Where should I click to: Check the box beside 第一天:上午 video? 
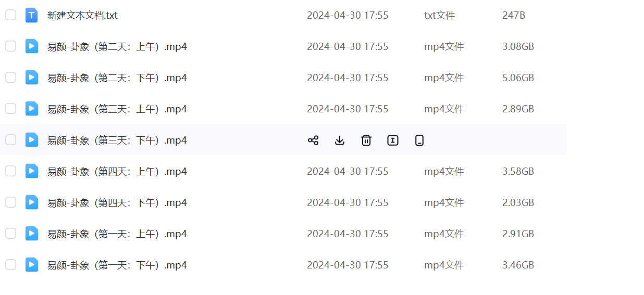pyautogui.click(x=11, y=234)
